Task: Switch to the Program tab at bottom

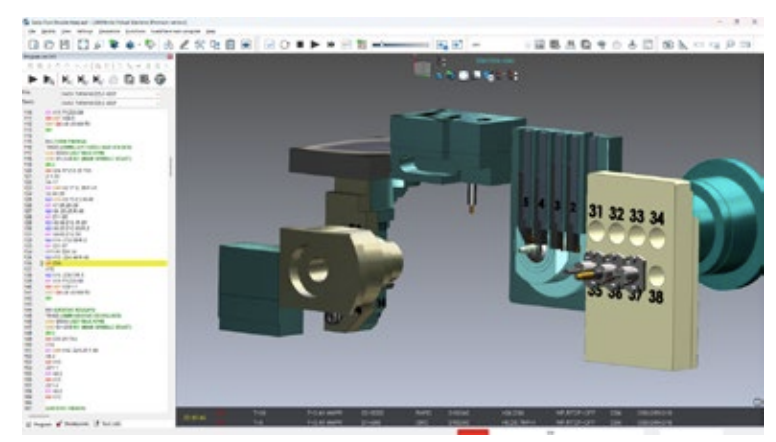Action: [x=39, y=424]
